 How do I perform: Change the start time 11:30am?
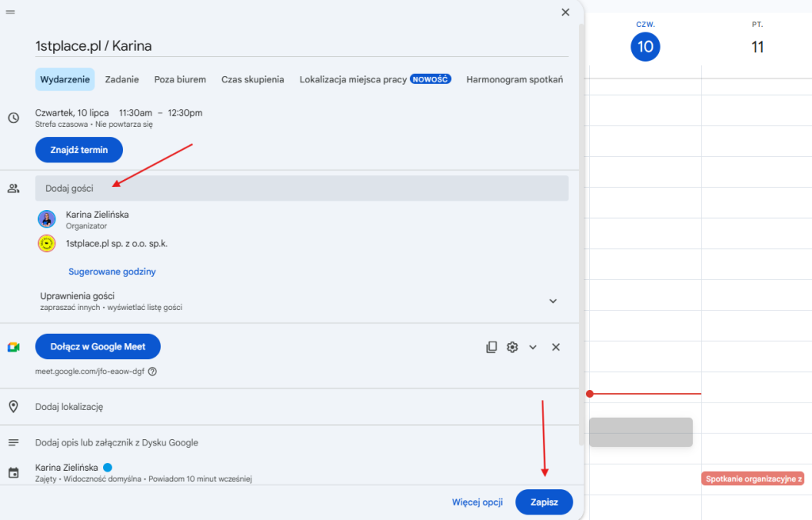tap(136, 113)
